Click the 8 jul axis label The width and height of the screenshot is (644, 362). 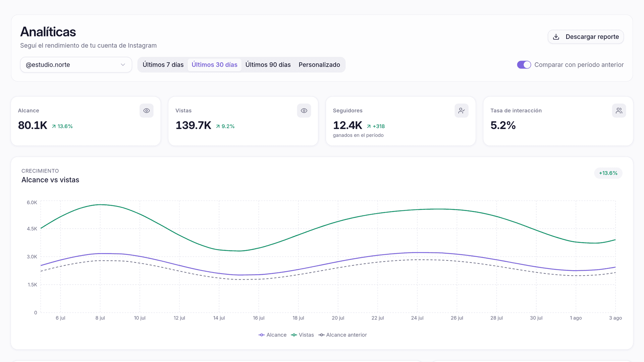click(x=100, y=318)
